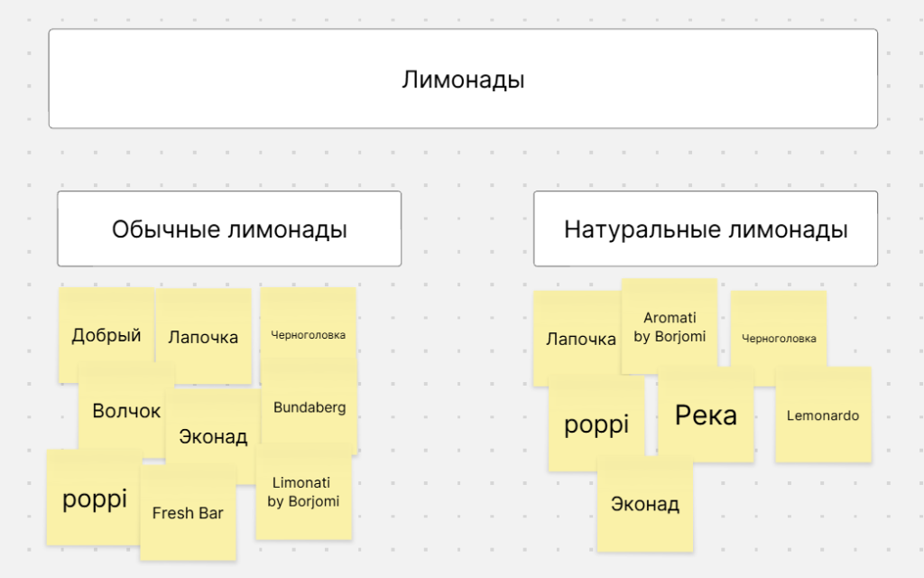Click the "Aromati by Borjomi" sticky note
Viewport: 924px width, 578px height.
click(670, 326)
